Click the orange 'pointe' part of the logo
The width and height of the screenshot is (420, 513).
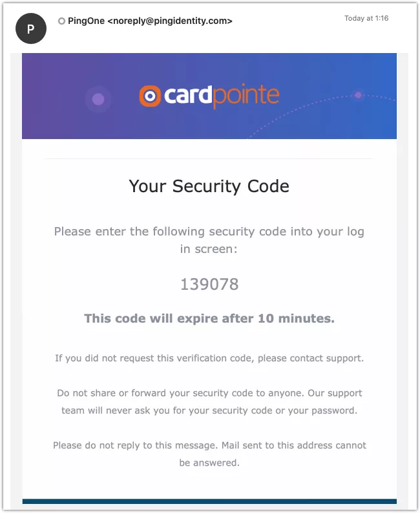coord(246,96)
